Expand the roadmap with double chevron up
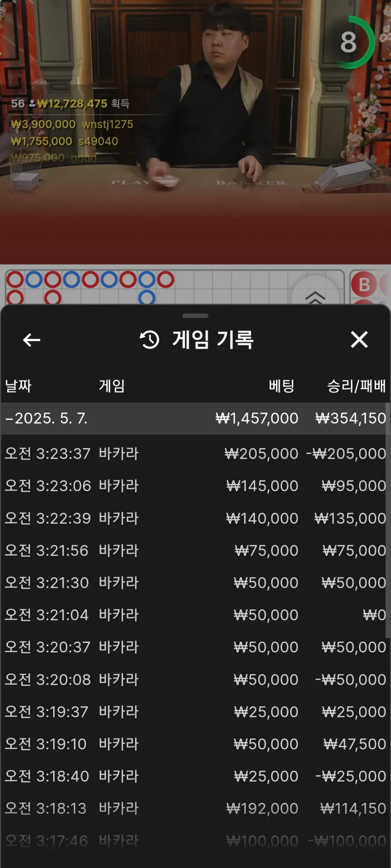 pyautogui.click(x=315, y=297)
